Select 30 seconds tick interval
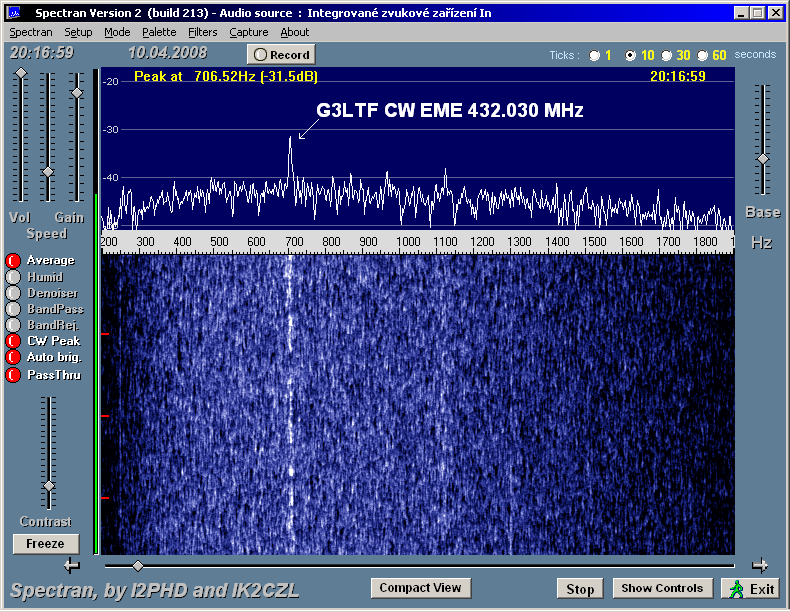790x612 pixels. point(667,56)
